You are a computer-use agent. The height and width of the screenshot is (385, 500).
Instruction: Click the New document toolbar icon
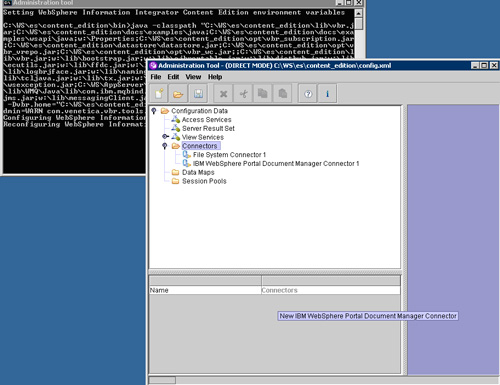(x=159, y=94)
